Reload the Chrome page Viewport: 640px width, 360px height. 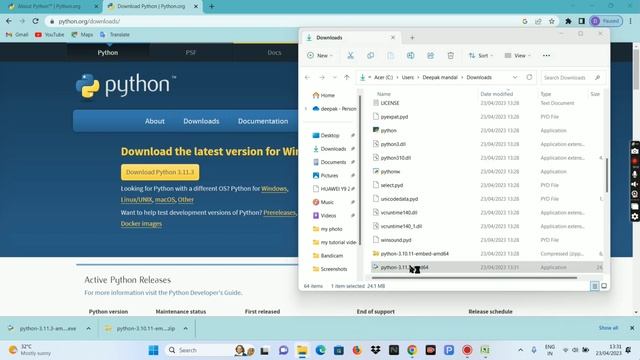coord(36,21)
